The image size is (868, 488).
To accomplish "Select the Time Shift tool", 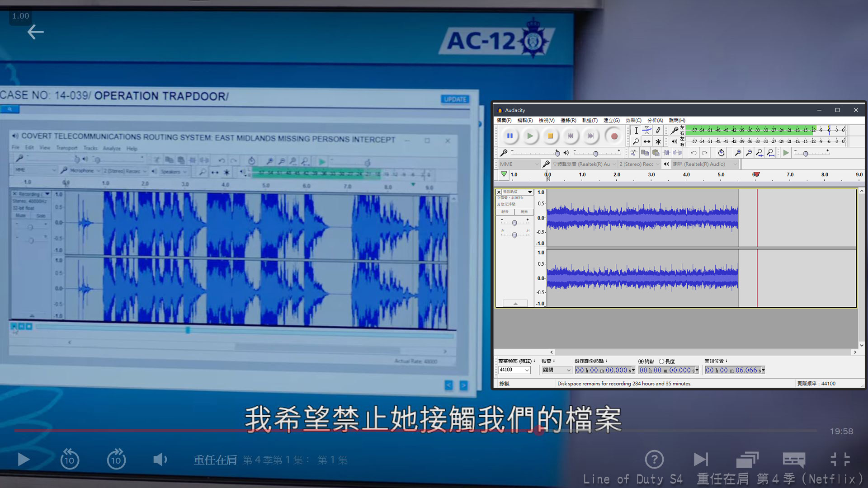I will [x=647, y=141].
